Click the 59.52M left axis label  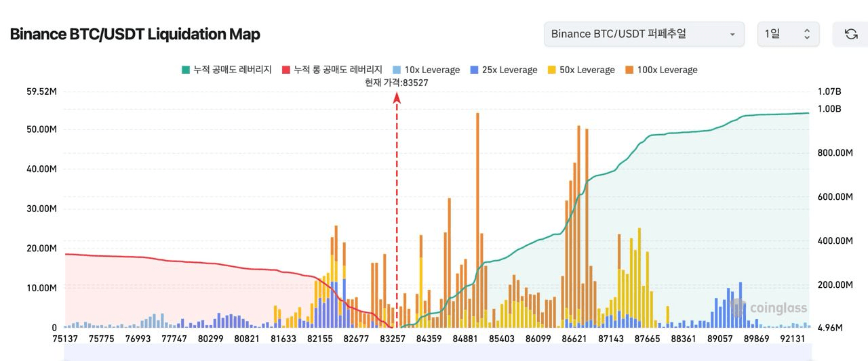click(x=42, y=91)
